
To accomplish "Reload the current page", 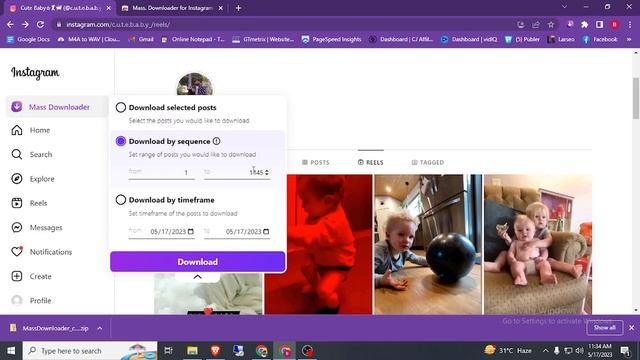I will [40, 24].
